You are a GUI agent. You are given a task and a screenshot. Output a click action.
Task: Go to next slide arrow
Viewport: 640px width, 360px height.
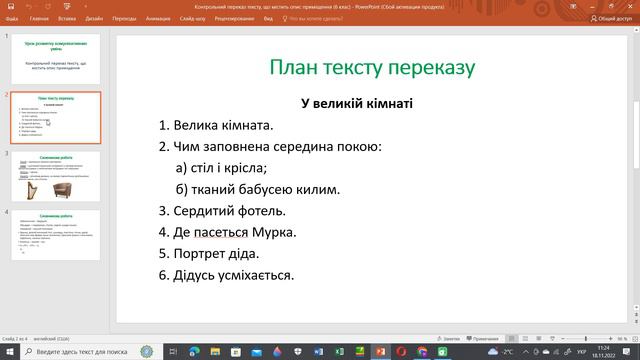click(636, 321)
